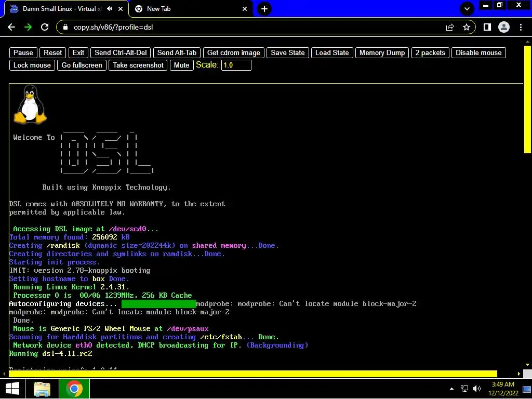
Task: Click 'INIT: version 2.78-knoppix booting' line
Action: click(79, 270)
